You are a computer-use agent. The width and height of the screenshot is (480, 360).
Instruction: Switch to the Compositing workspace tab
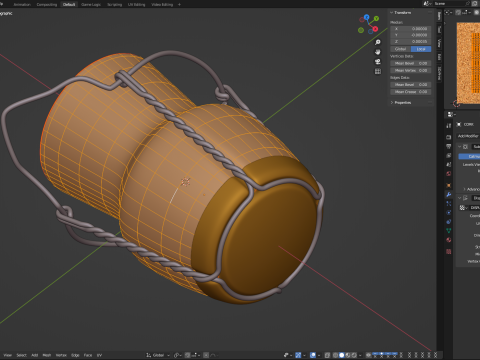tap(47, 5)
